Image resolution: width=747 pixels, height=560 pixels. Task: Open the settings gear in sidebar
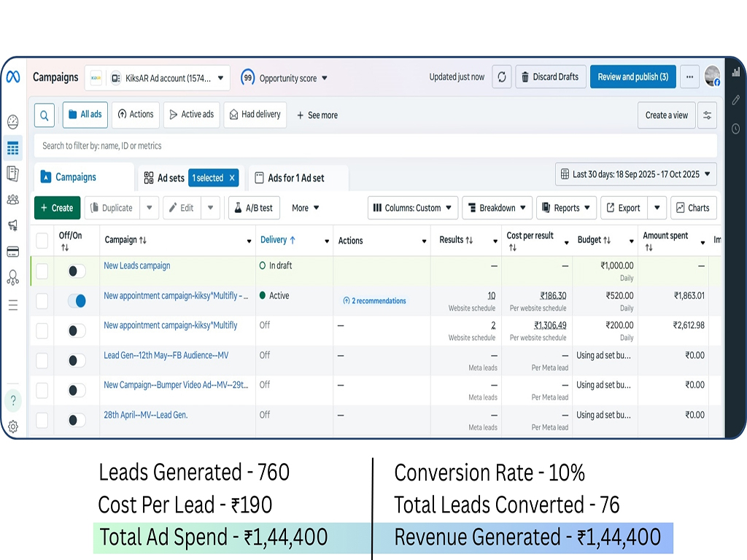click(12, 427)
